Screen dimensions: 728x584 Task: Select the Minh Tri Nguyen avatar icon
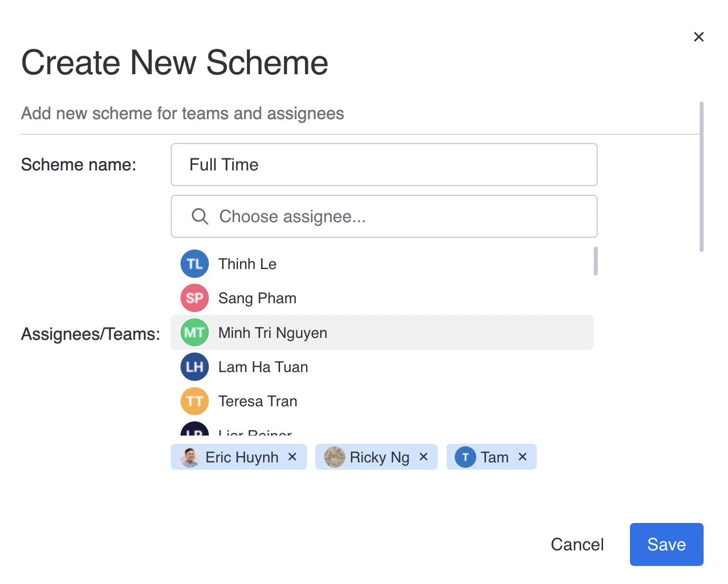(194, 332)
